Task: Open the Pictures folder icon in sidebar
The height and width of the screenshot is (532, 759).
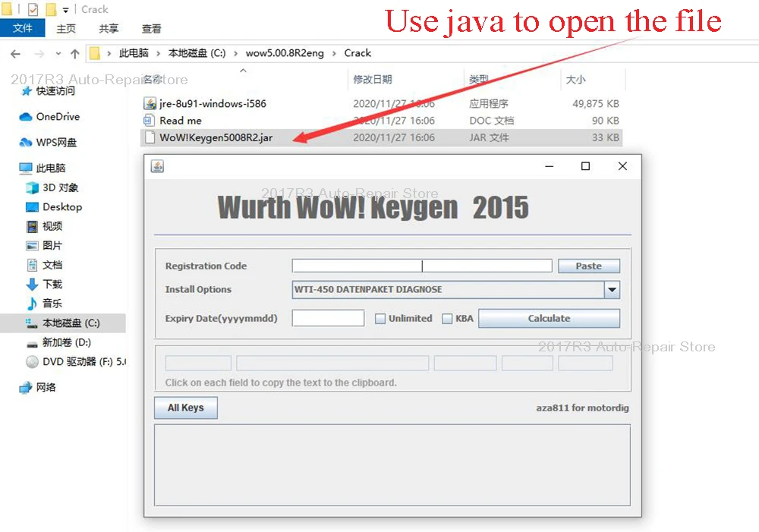Action: point(32,245)
